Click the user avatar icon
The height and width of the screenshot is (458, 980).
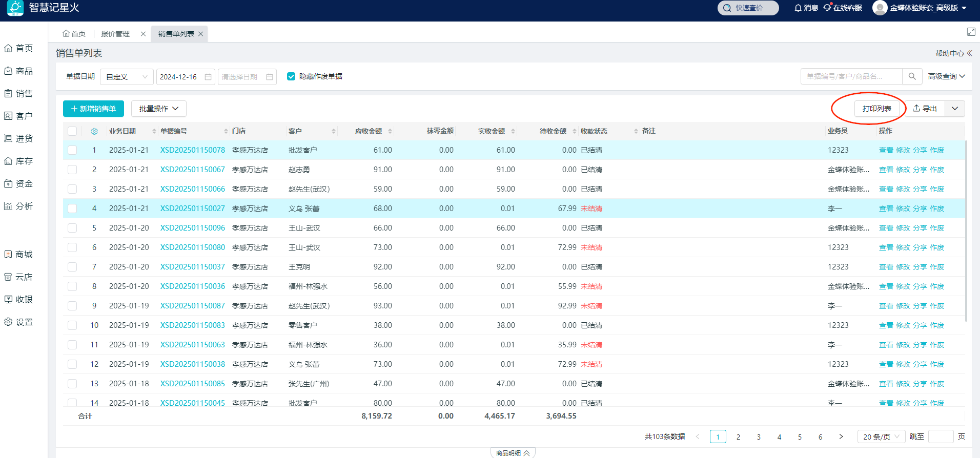click(x=880, y=8)
